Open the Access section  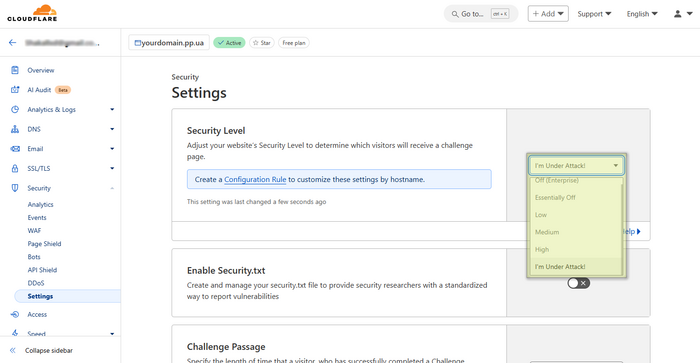(x=37, y=315)
